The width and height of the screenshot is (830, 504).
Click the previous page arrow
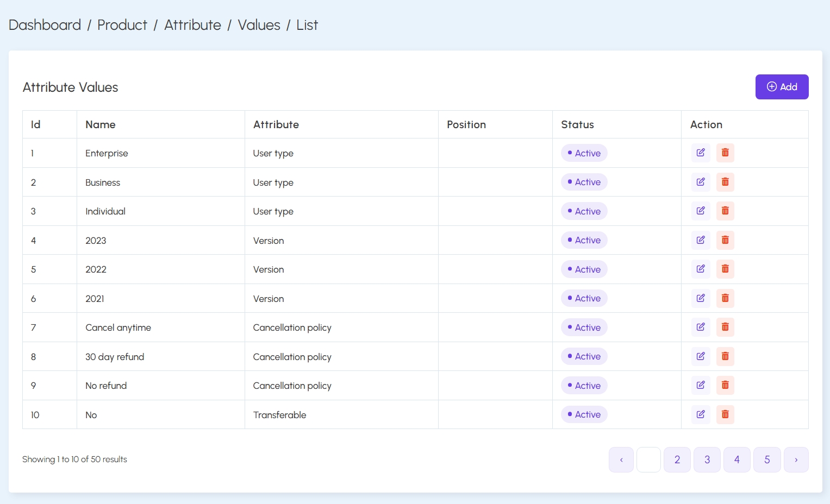[x=621, y=459]
